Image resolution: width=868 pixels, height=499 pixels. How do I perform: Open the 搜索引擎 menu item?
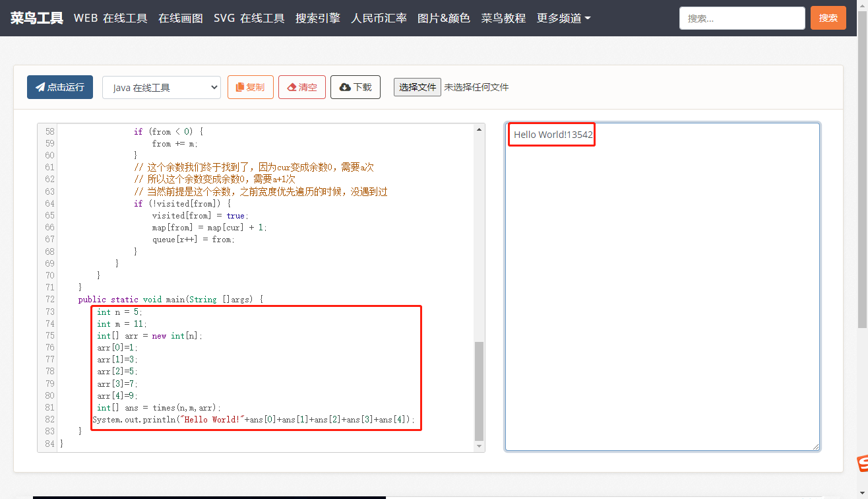318,18
